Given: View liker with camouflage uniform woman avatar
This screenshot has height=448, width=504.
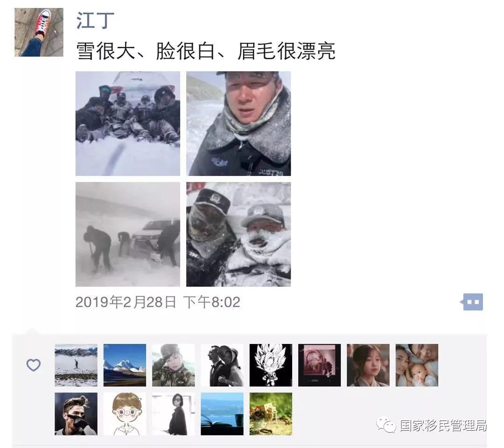Looking at the screenshot, I should point(173,365).
